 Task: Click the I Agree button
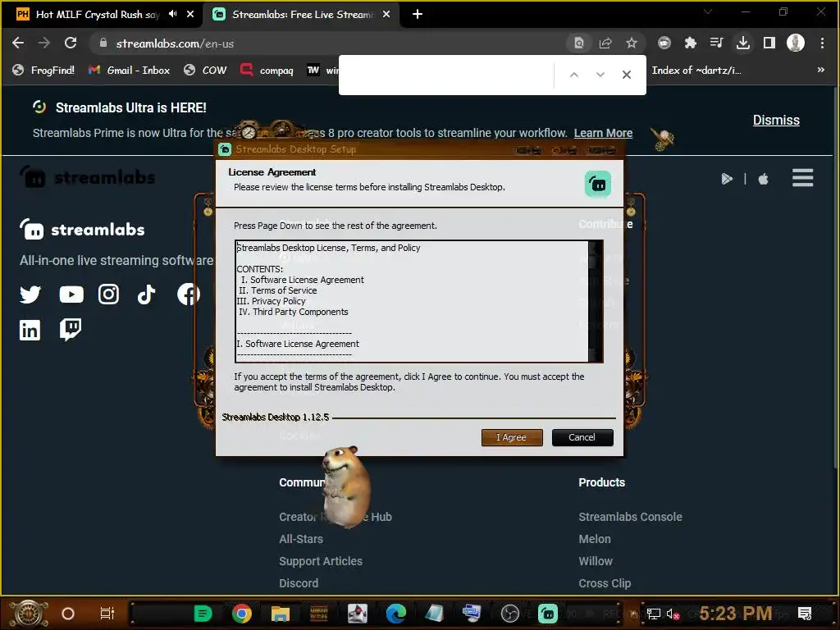pos(512,437)
